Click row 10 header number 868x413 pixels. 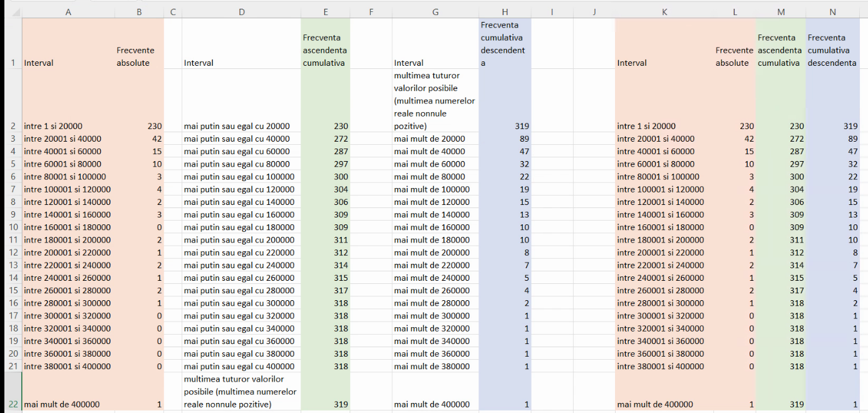pos(13,227)
